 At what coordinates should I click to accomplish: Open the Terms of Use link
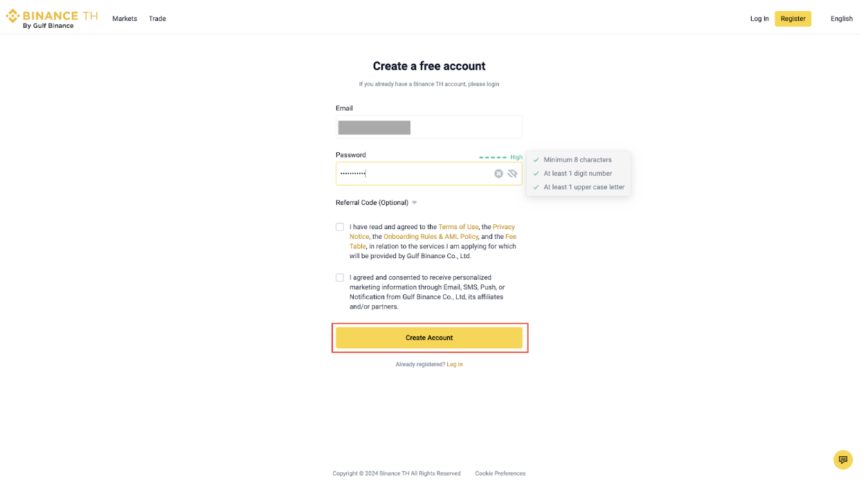pyautogui.click(x=458, y=226)
